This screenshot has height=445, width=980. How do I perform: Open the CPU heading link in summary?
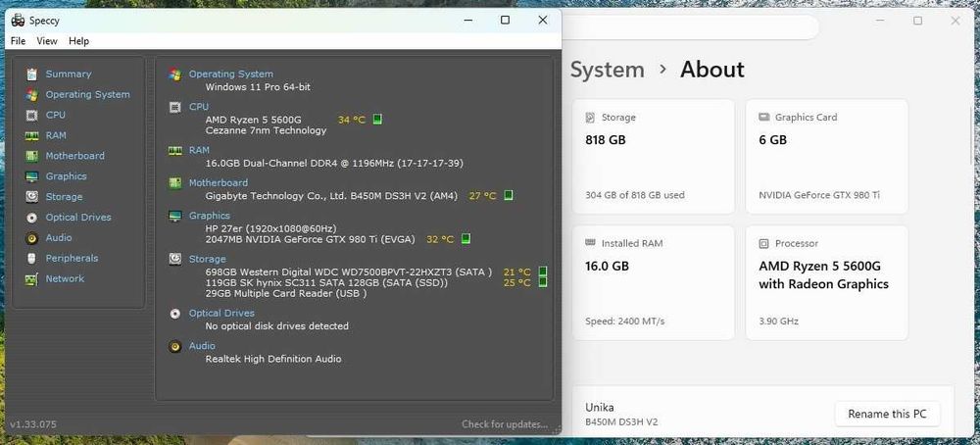point(199,107)
